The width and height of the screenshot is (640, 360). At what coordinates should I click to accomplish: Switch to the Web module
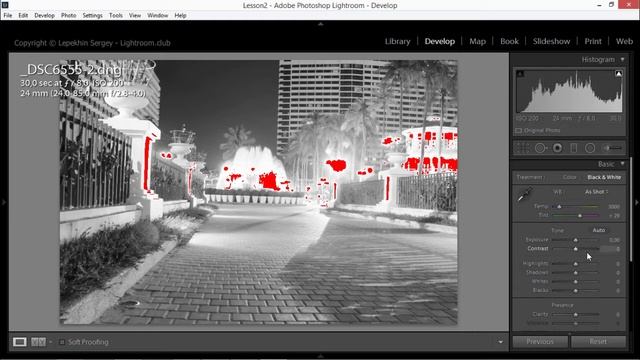coord(624,41)
